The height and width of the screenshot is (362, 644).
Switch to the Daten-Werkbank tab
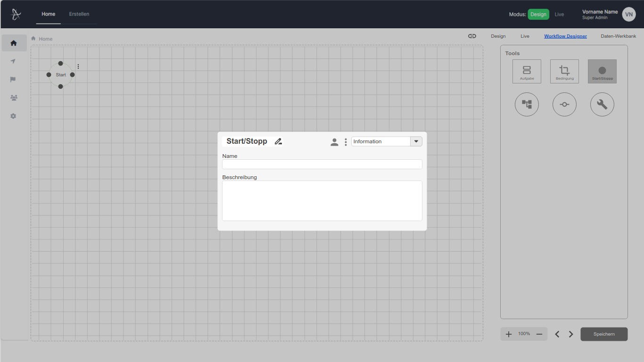click(618, 36)
